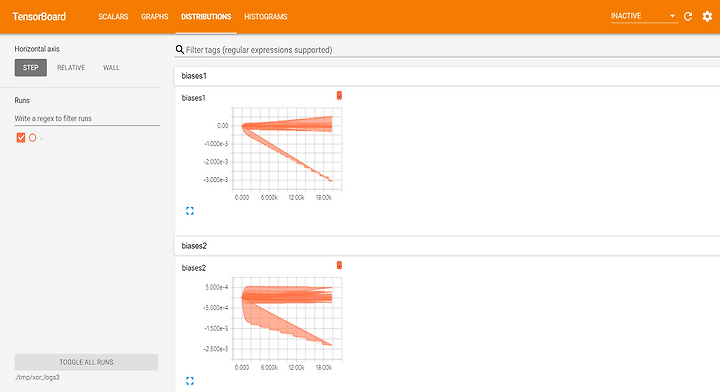The width and height of the screenshot is (720, 392).
Task: Select STEP horizontal axis option
Action: (x=31, y=67)
